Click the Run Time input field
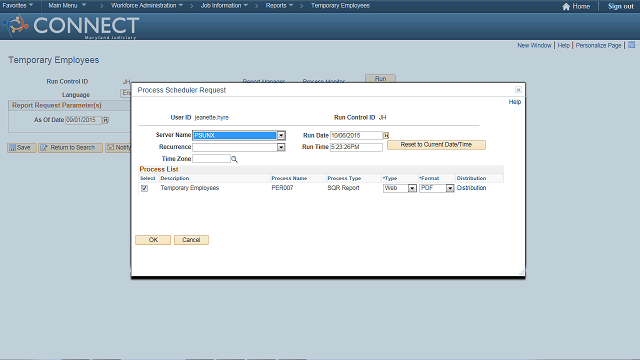 (356, 147)
